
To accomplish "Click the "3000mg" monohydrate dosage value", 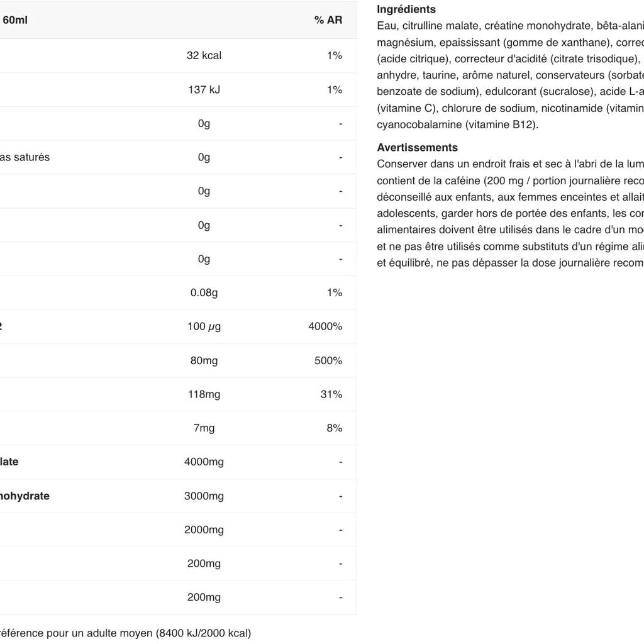I will point(204,496).
